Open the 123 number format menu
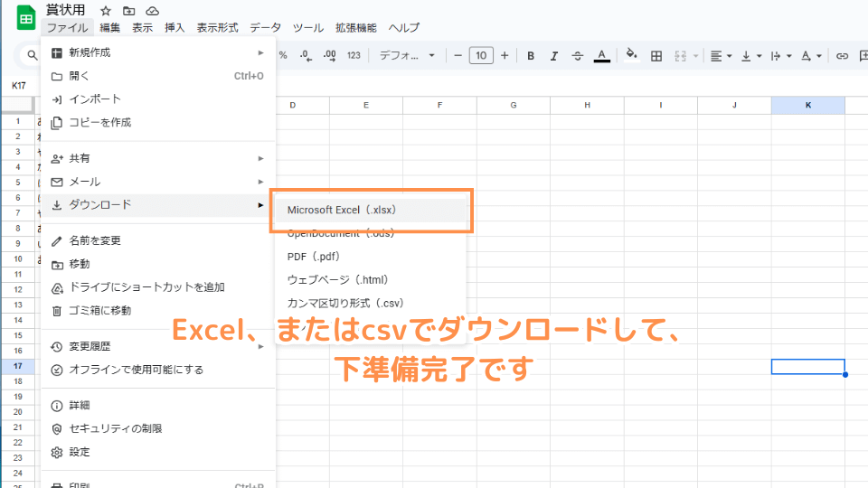 click(x=354, y=55)
